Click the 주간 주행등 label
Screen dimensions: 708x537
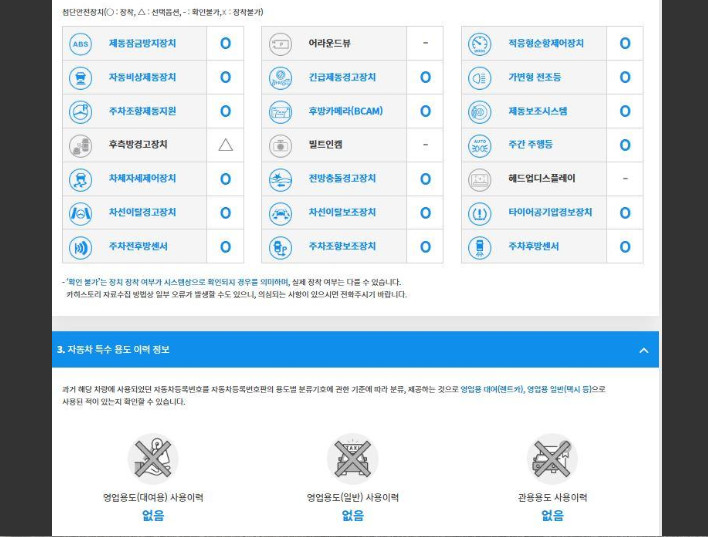click(x=530, y=145)
